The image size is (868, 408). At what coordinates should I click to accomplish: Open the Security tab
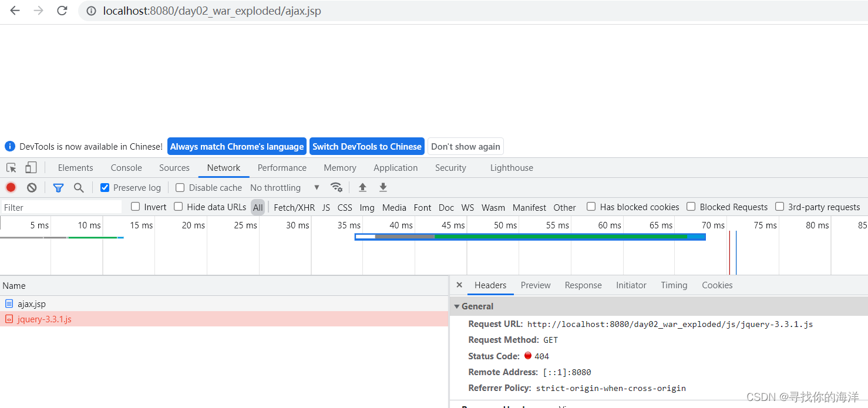click(450, 168)
